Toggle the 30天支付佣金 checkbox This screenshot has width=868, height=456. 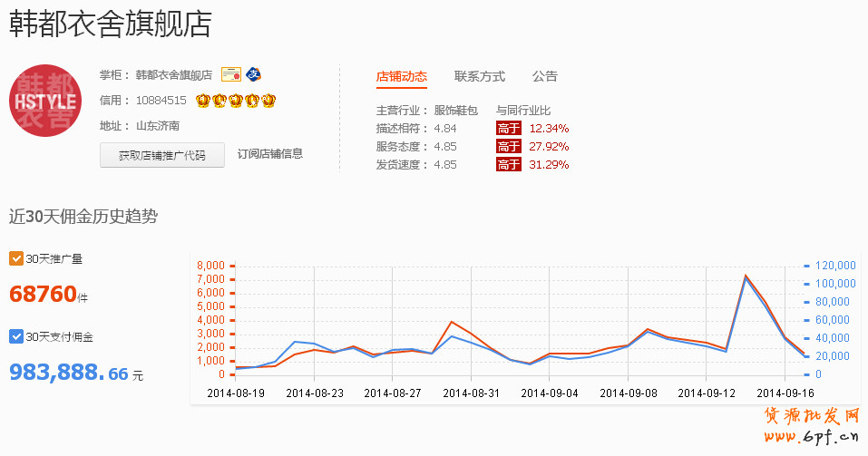[x=15, y=337]
